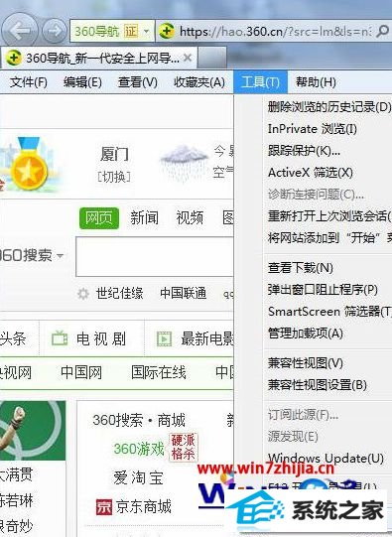Expand the 360导航 certificate dropdown arrow
This screenshot has width=392, height=537.
(x=147, y=32)
